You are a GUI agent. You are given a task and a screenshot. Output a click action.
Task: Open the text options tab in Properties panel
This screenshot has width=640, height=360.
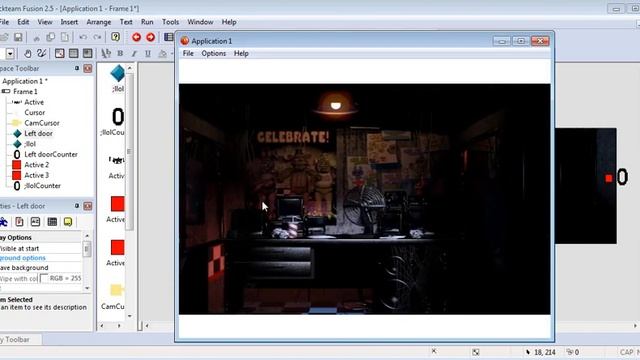(x=36, y=222)
